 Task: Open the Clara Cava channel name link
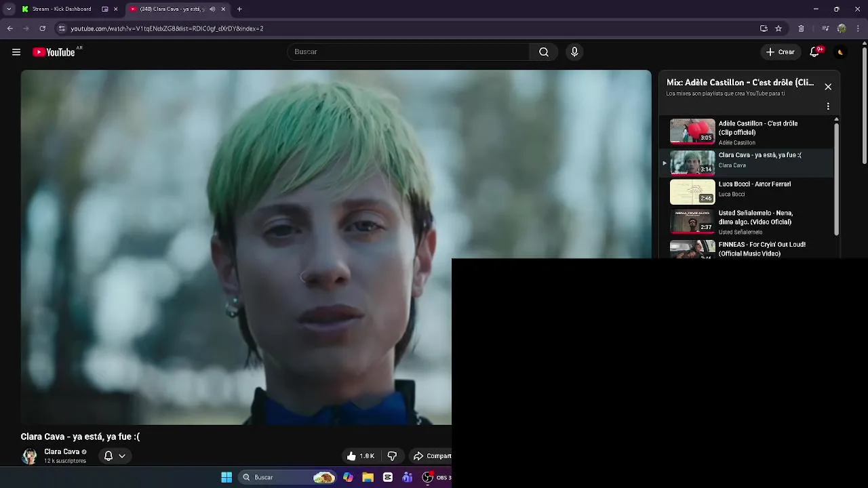point(62,452)
